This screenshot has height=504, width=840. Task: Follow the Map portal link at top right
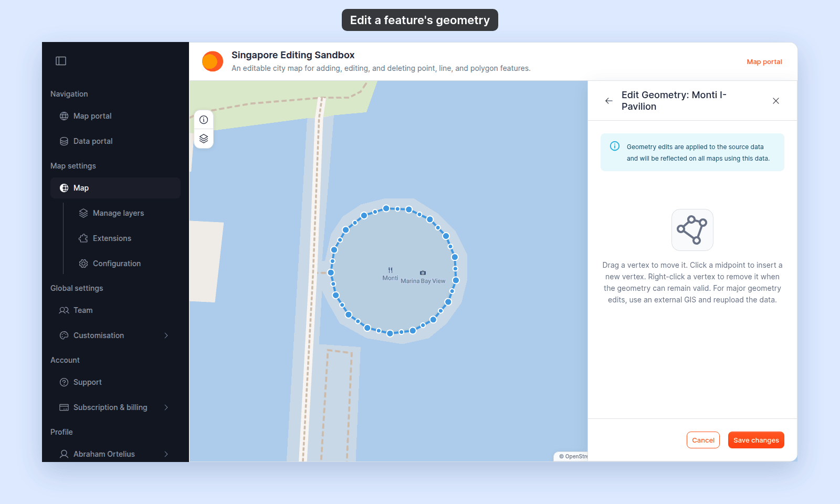click(x=764, y=61)
